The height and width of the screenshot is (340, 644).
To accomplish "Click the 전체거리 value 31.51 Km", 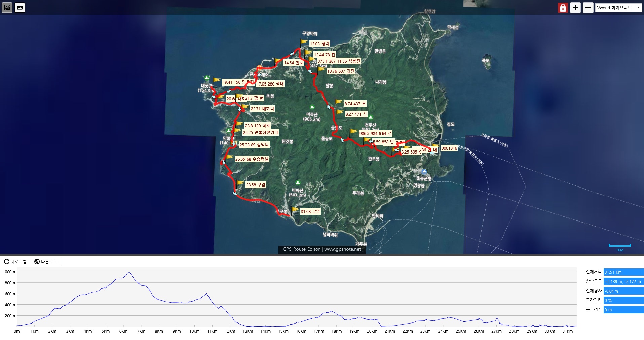I will tap(623, 272).
